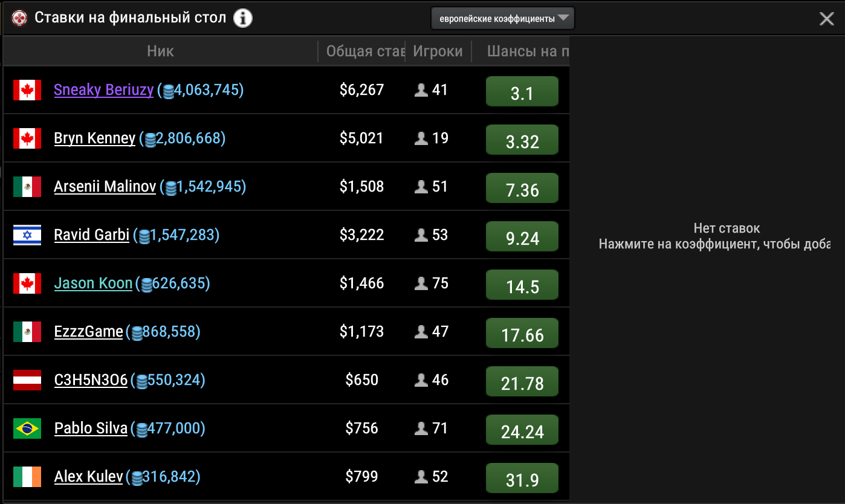
Task: Click the info icon next to the title
Action: pyautogui.click(x=242, y=18)
